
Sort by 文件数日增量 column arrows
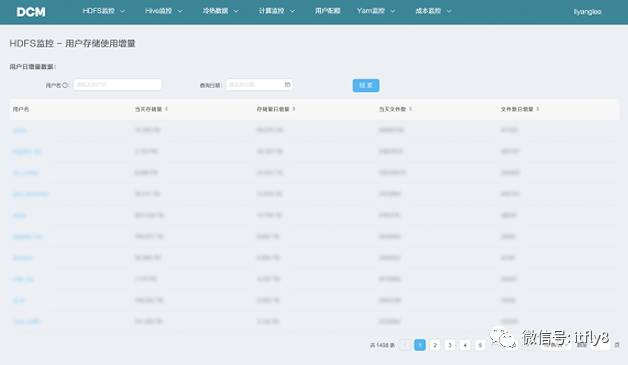(537, 109)
